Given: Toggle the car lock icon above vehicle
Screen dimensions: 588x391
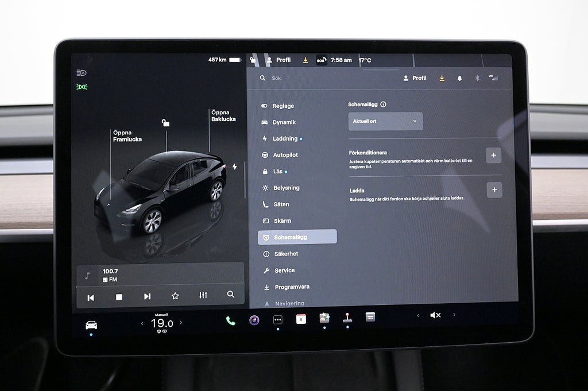Looking at the screenshot, I should [x=165, y=123].
